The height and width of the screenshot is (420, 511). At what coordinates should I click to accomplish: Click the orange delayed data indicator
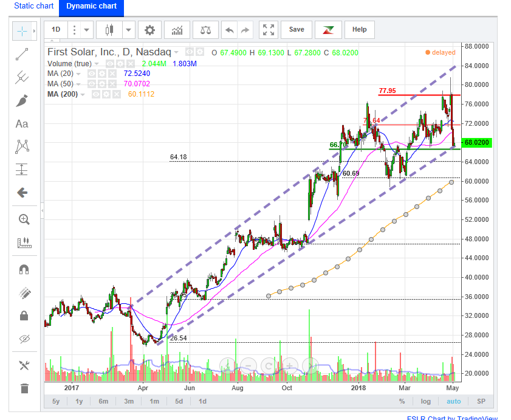(x=441, y=52)
